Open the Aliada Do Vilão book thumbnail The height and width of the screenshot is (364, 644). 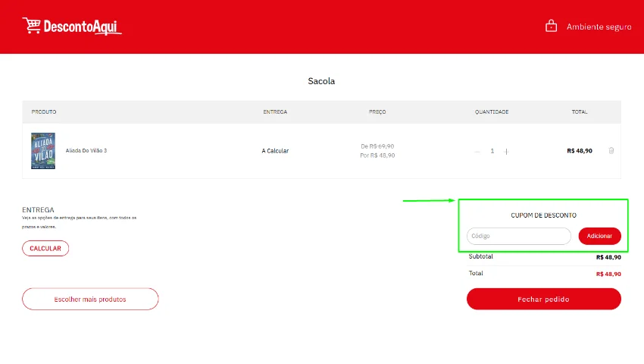[43, 151]
